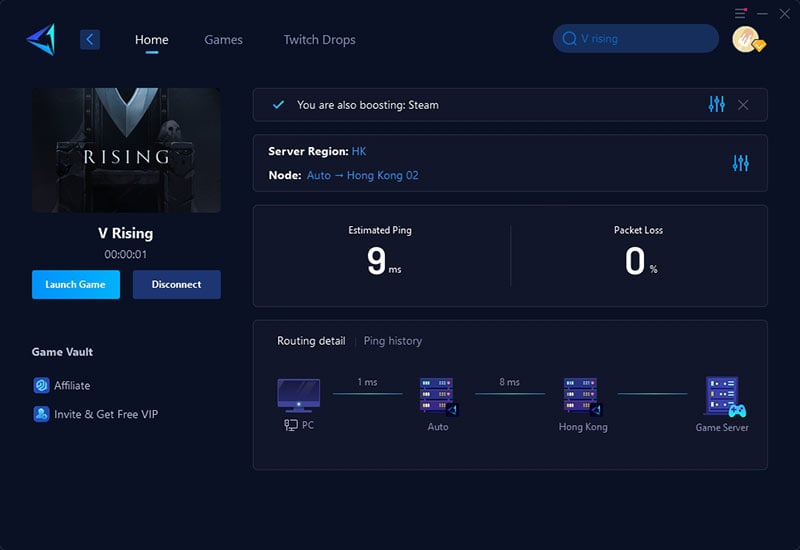Dismiss the also boosting Steam notice
Screen dimensions: 800x550
743,105
